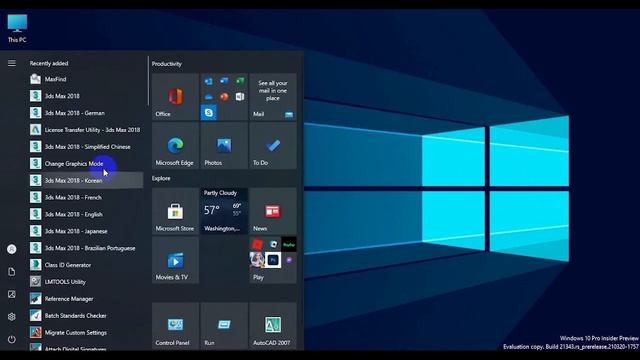640x360 pixels.
Task: Open the user account button
Action: 12,249
